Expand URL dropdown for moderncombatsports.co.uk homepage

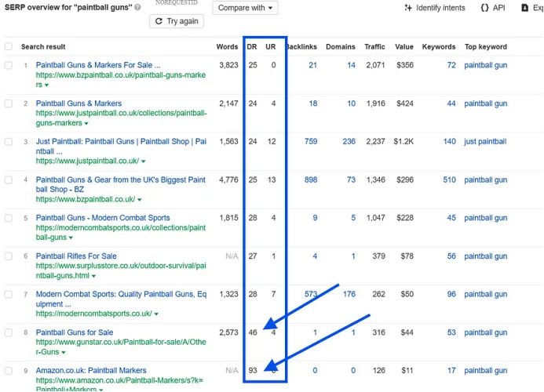[x=156, y=314]
